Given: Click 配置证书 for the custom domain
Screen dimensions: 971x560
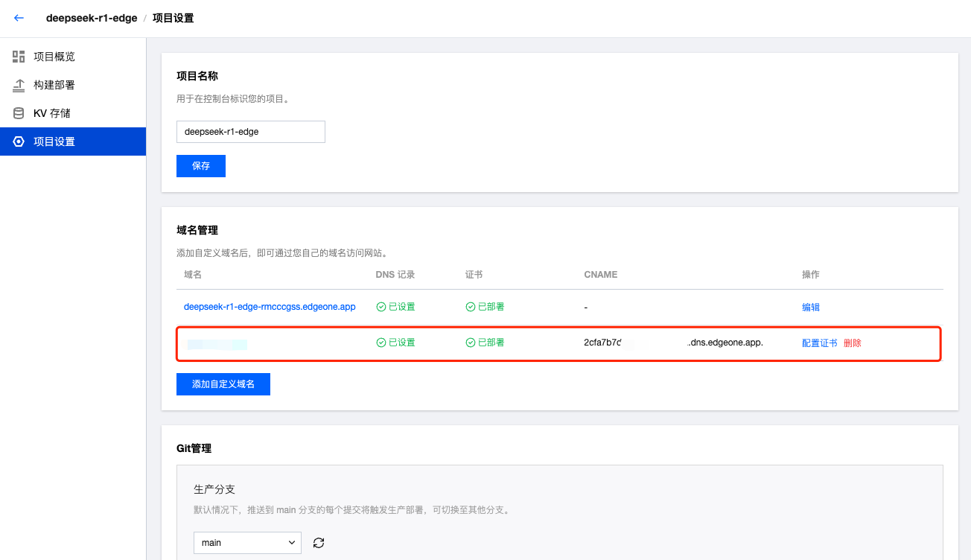Looking at the screenshot, I should tap(819, 343).
